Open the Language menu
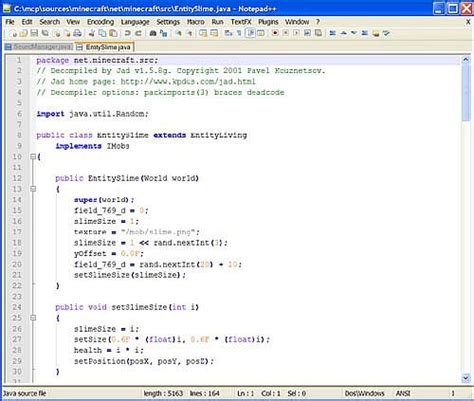 pos(135,22)
